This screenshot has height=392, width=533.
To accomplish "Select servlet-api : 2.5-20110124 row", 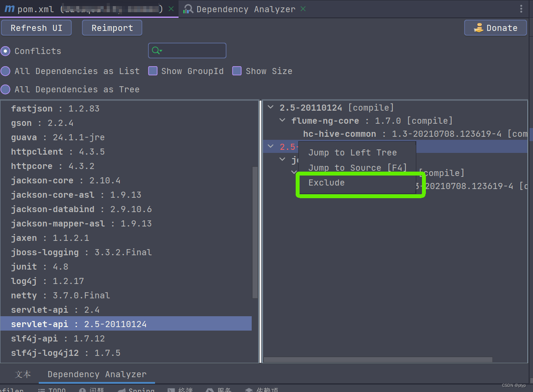I will (x=126, y=324).
